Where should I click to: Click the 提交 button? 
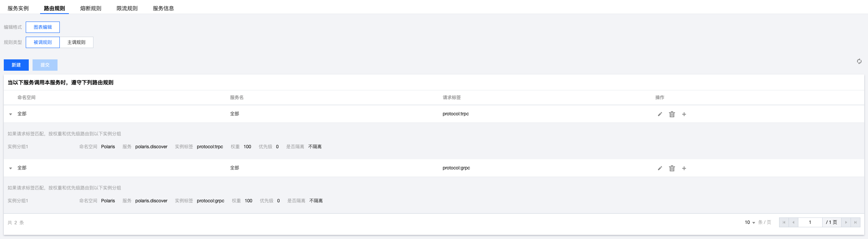click(x=45, y=65)
